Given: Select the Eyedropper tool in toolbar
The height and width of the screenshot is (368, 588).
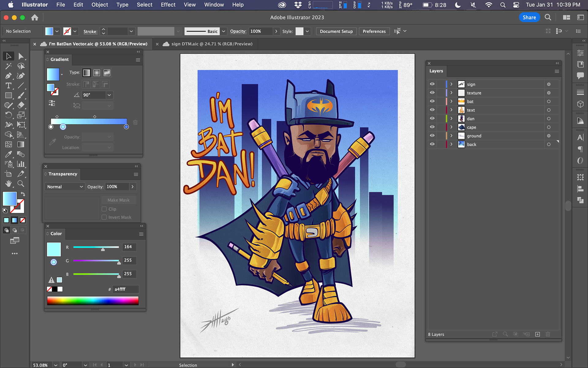Looking at the screenshot, I should click(9, 154).
